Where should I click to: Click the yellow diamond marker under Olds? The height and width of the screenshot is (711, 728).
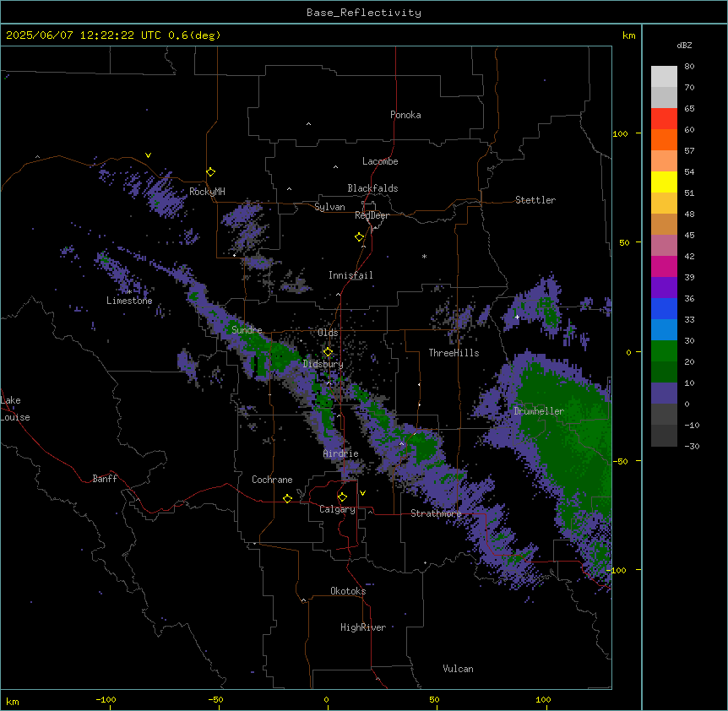328,352
